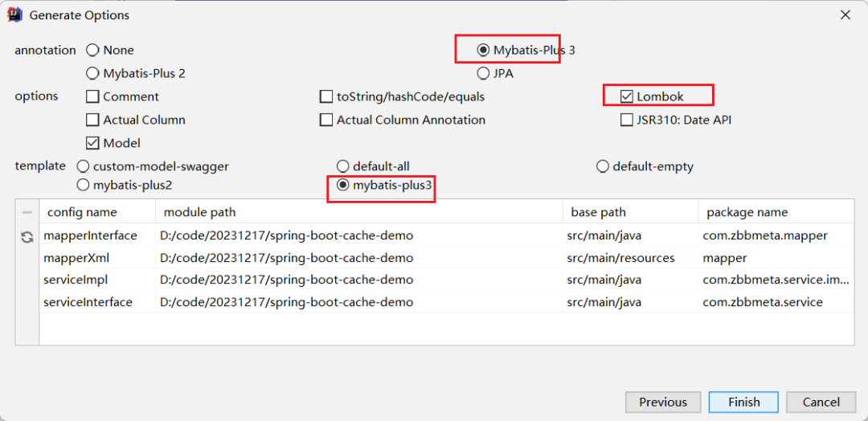The image size is (868, 421).
Task: Enable Actual Column checkbox
Action: point(136,120)
